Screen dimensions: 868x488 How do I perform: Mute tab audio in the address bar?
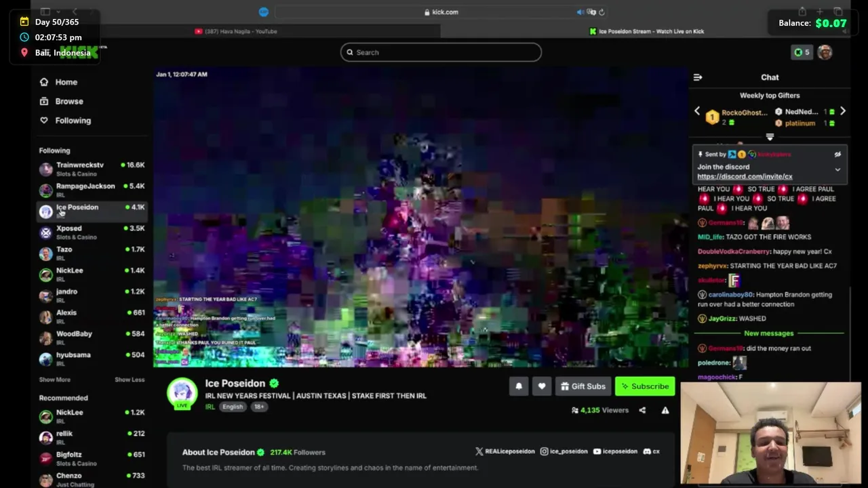(580, 12)
